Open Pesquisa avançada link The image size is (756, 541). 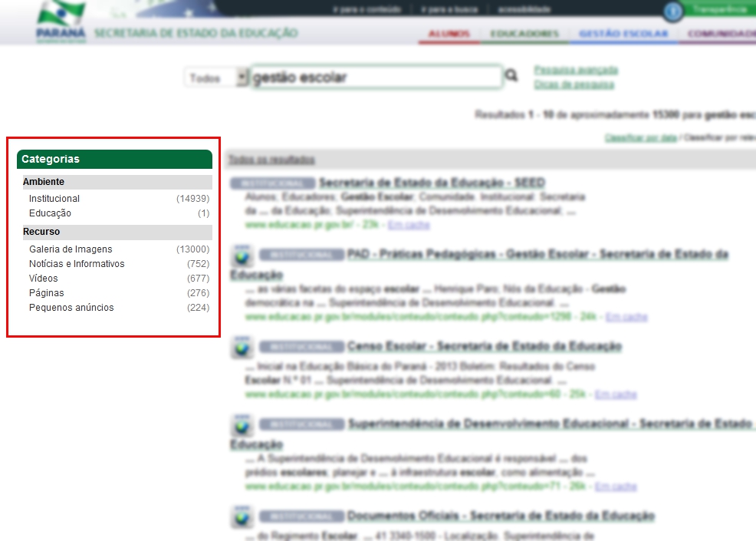[575, 70]
